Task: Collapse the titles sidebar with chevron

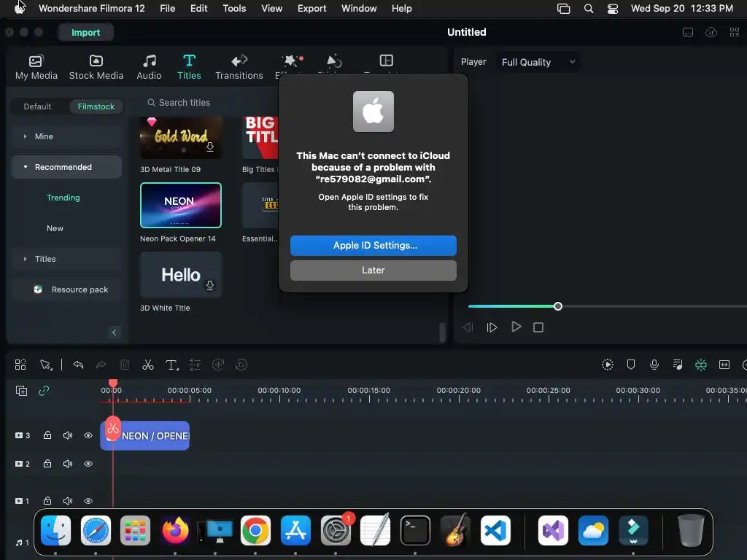Action: (114, 332)
